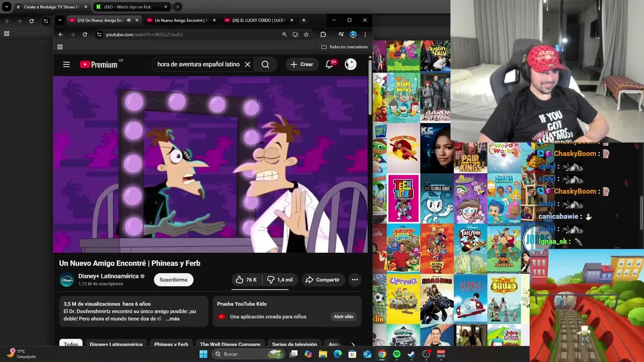Screen dimensions: 644x362
Task: Select the Phineas y Ferb filter chip
Action: click(171, 344)
